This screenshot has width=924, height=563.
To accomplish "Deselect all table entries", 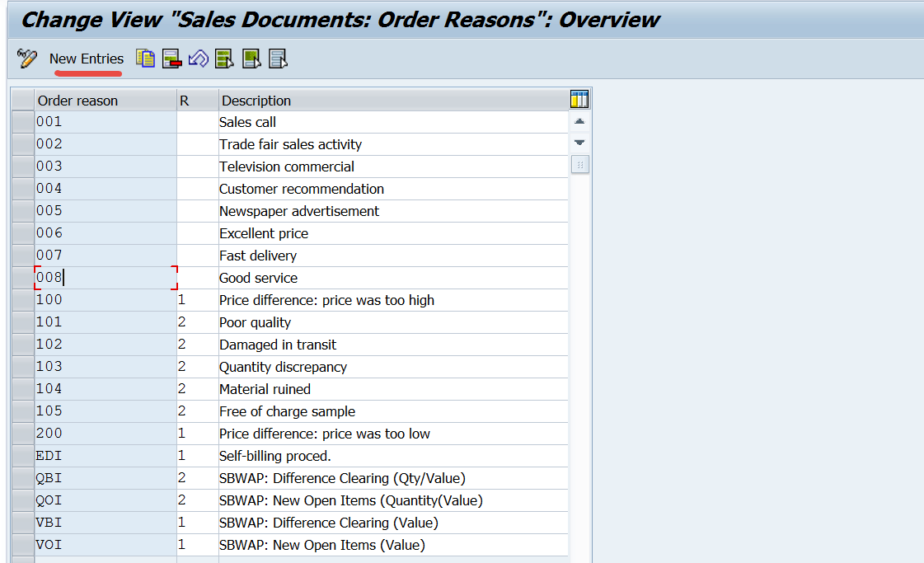I will point(278,59).
